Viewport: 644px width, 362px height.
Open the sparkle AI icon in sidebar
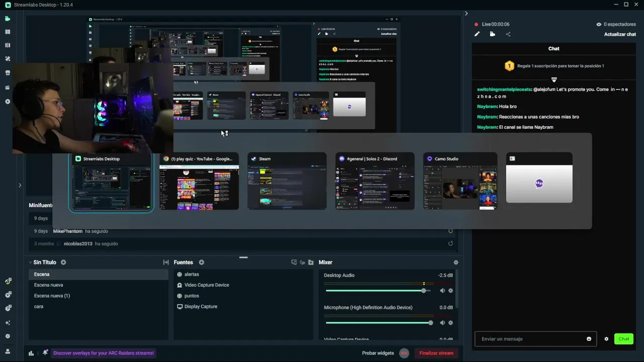click(8, 323)
